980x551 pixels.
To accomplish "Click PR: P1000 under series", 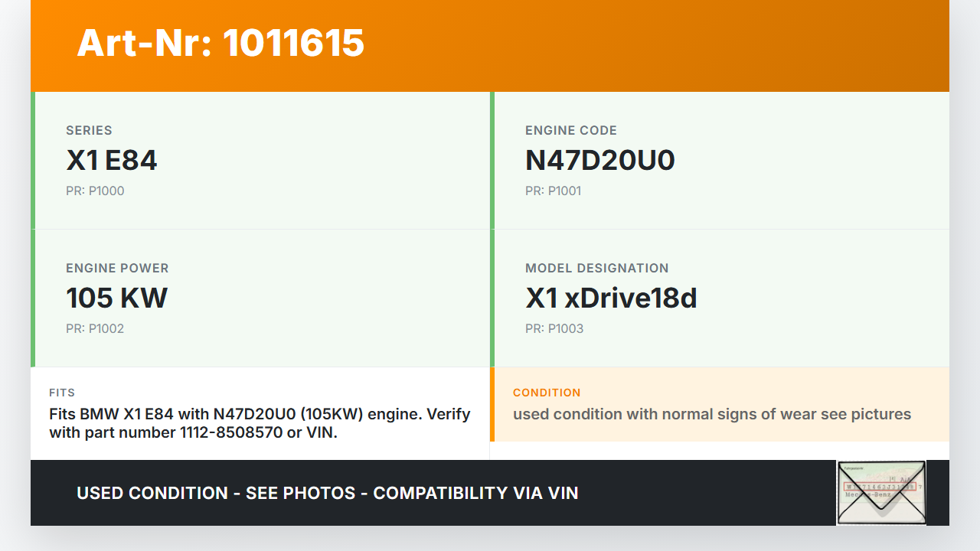I will tap(95, 191).
